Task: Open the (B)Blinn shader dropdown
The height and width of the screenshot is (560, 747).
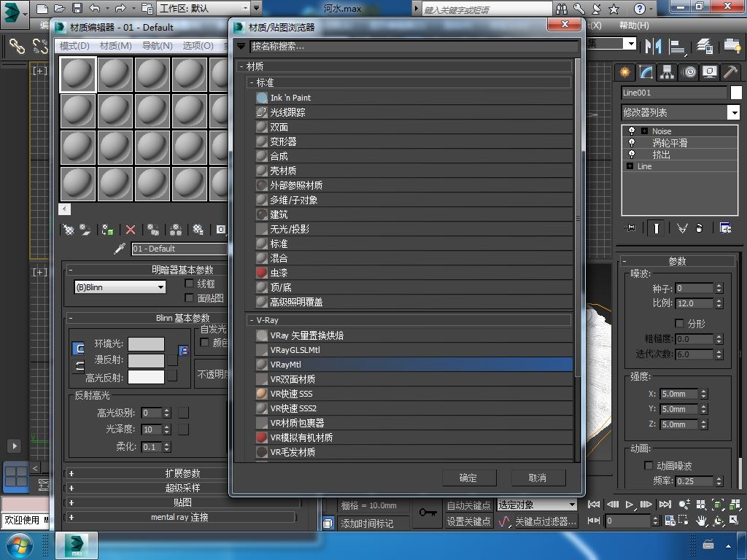Action: pyautogui.click(x=120, y=287)
